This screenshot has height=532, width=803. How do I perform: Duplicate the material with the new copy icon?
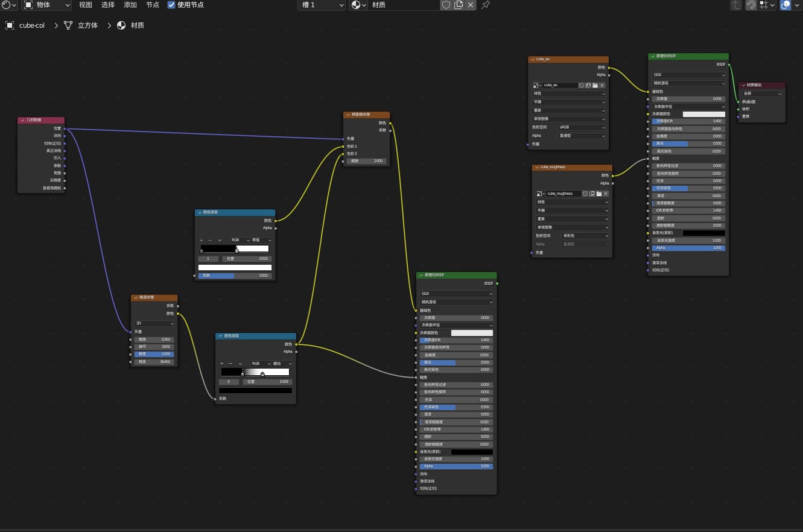pyautogui.click(x=459, y=5)
